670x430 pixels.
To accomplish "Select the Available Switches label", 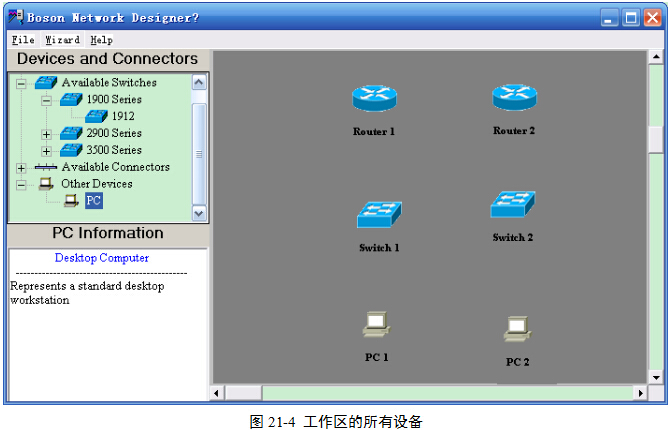I will (109, 82).
